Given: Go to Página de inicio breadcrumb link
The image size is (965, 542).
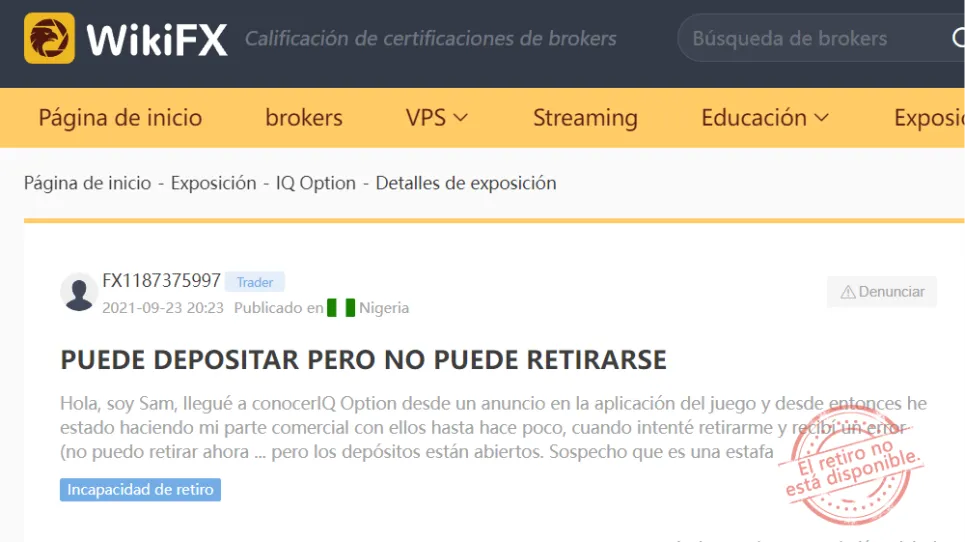Looking at the screenshot, I should (87, 183).
